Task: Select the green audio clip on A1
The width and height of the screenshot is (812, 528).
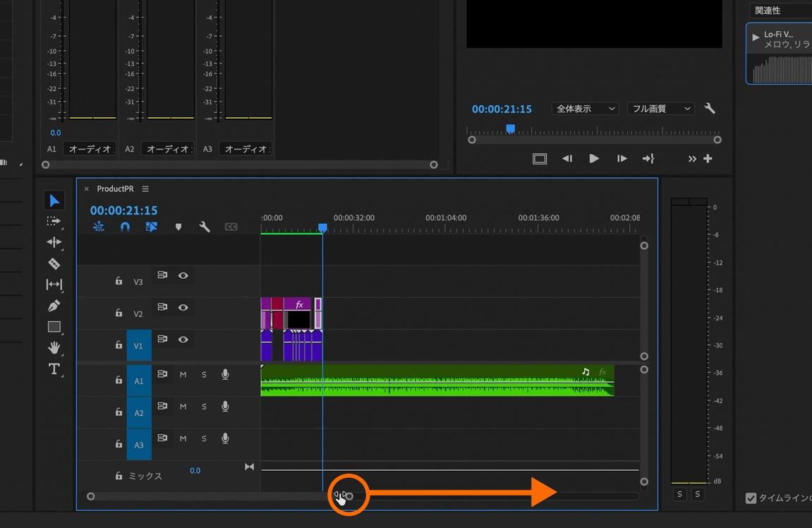Action: click(437, 381)
